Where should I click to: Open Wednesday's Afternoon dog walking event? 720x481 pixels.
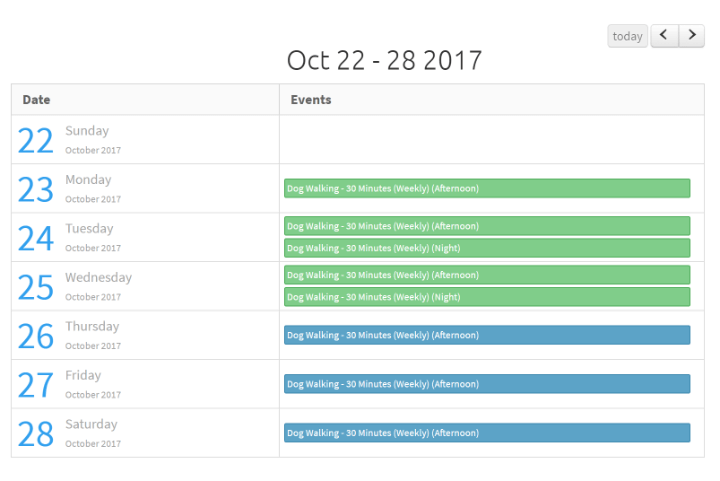click(x=487, y=275)
